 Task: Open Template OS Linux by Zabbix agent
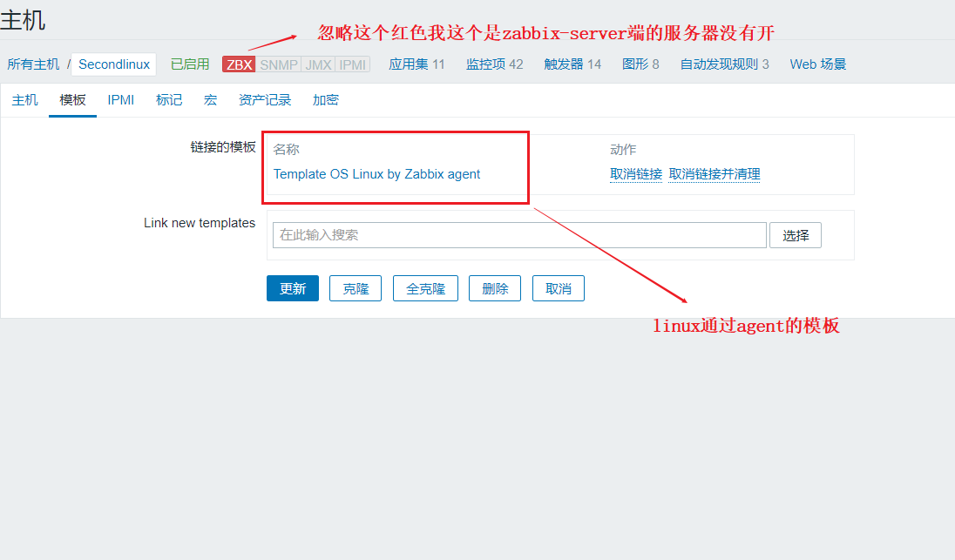click(375, 174)
